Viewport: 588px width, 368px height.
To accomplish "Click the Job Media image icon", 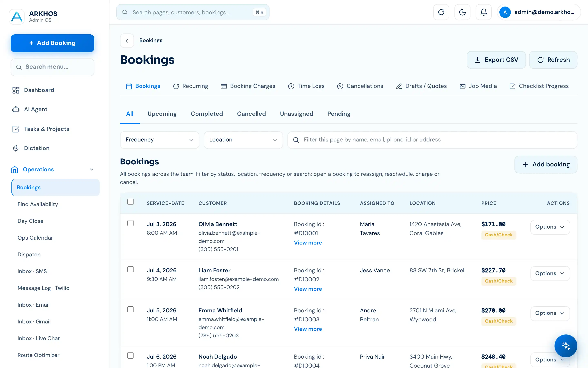I will pyautogui.click(x=463, y=86).
